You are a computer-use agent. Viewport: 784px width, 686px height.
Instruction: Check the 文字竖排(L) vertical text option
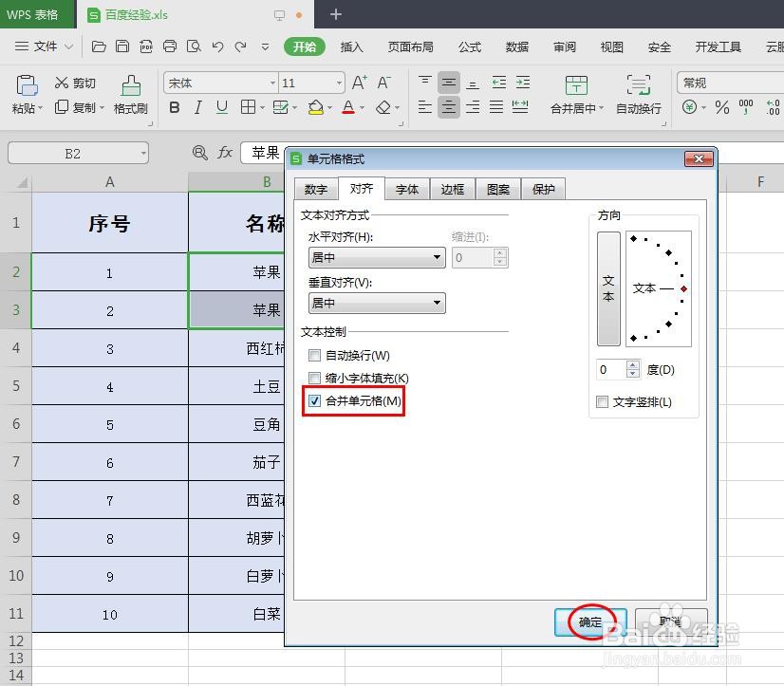[604, 403]
